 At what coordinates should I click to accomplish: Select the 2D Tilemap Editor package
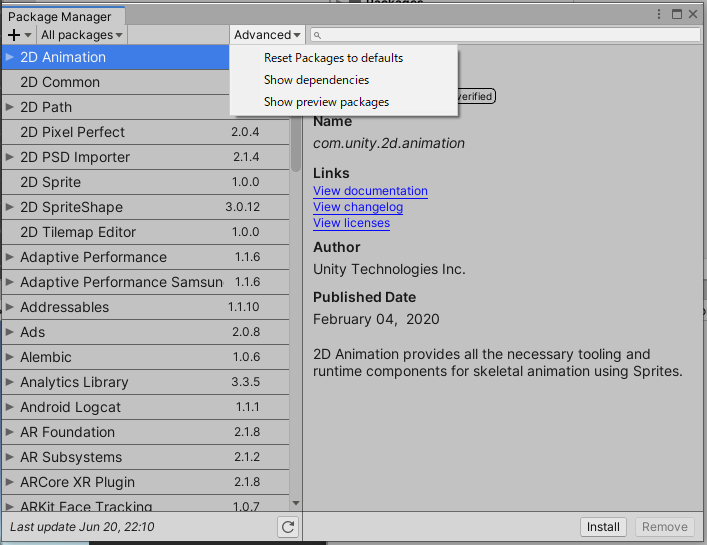pyautogui.click(x=145, y=232)
